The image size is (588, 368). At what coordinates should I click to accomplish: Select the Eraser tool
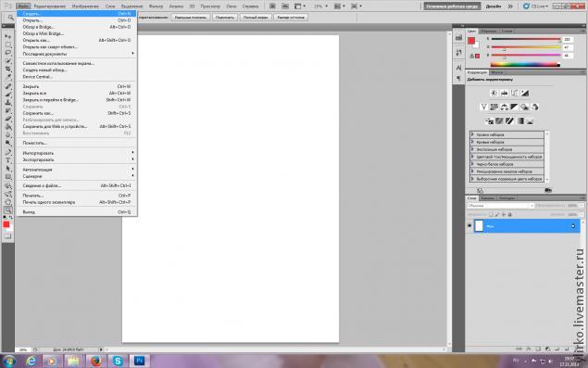(8, 119)
